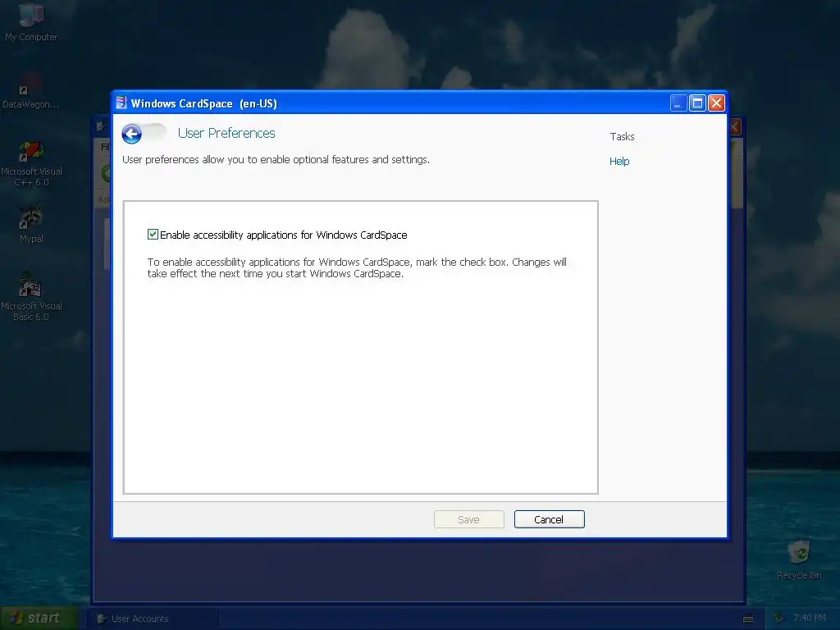Click the greyed-out Save button
The width and height of the screenshot is (840, 630).
pos(468,519)
